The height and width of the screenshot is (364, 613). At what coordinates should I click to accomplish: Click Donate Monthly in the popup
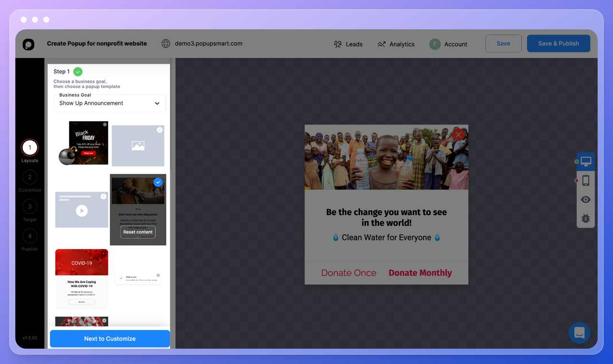coord(420,273)
